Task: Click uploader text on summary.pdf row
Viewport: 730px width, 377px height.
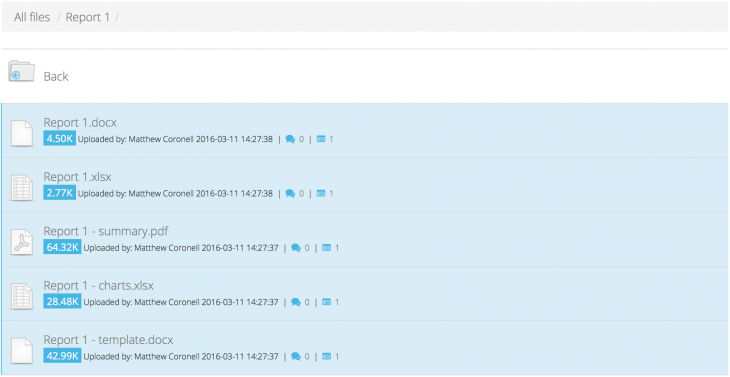Action: [x=181, y=248]
